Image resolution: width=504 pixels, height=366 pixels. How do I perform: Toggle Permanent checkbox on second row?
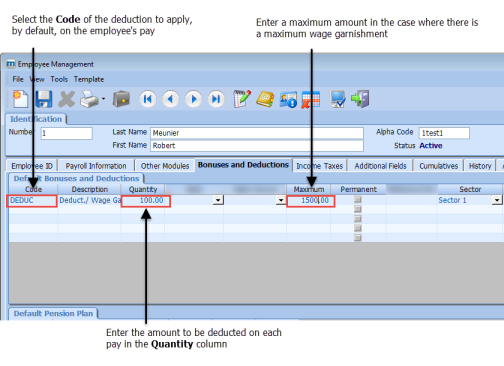point(358,209)
